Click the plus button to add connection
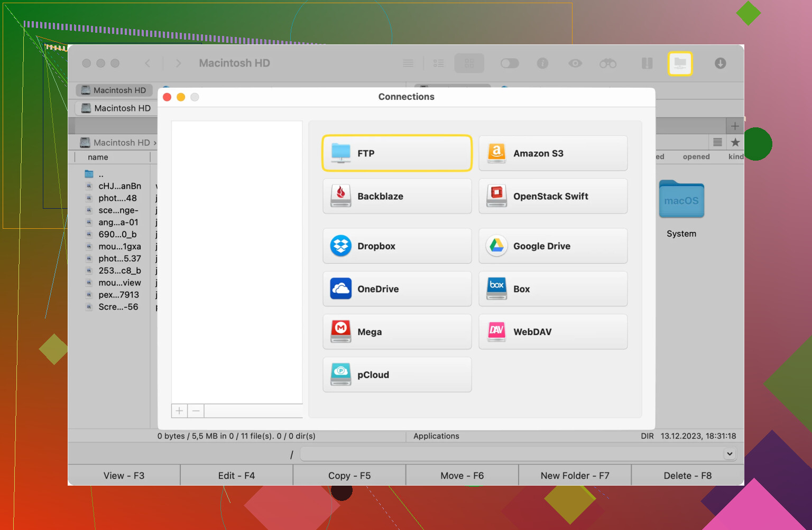The width and height of the screenshot is (812, 530). [179, 411]
